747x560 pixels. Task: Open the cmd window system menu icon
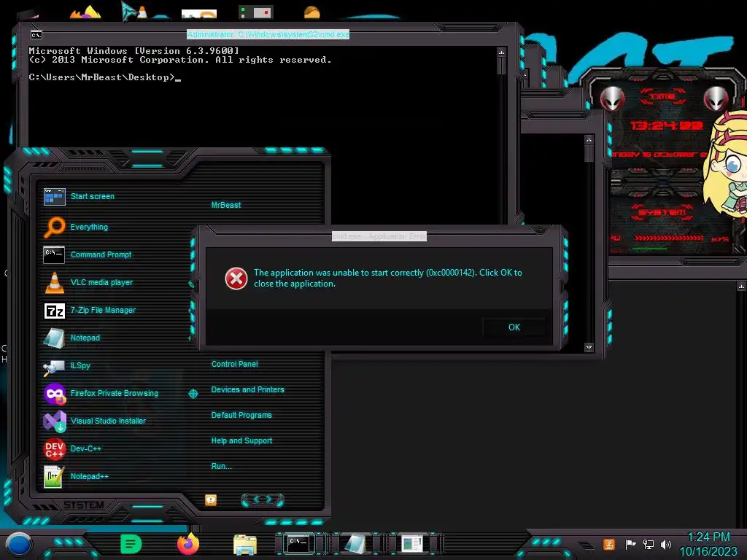pyautogui.click(x=36, y=35)
